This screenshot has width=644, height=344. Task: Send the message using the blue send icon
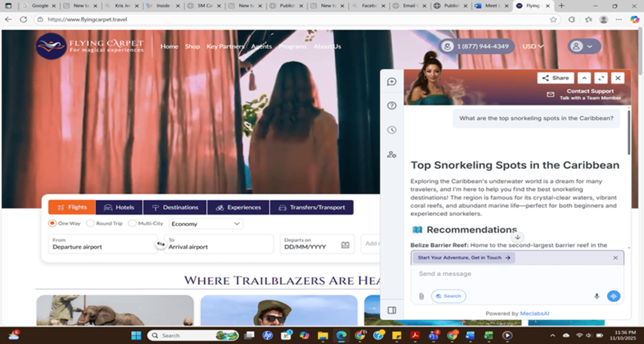(614, 296)
